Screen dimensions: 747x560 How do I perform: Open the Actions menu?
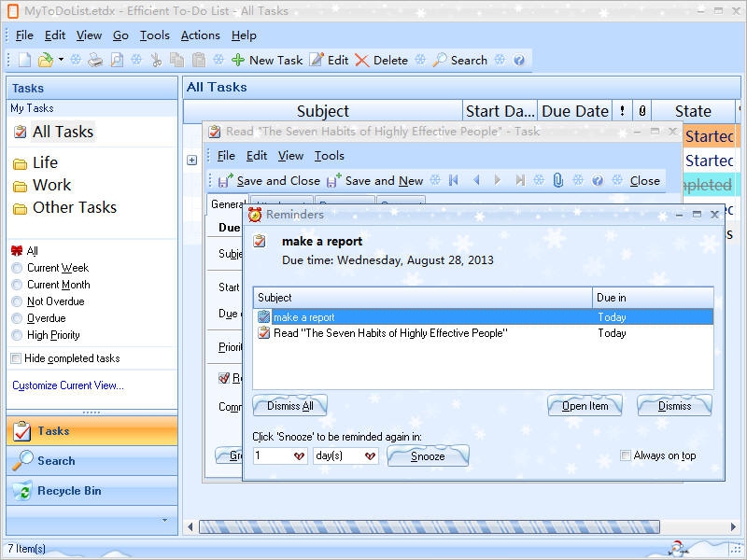[x=200, y=35]
